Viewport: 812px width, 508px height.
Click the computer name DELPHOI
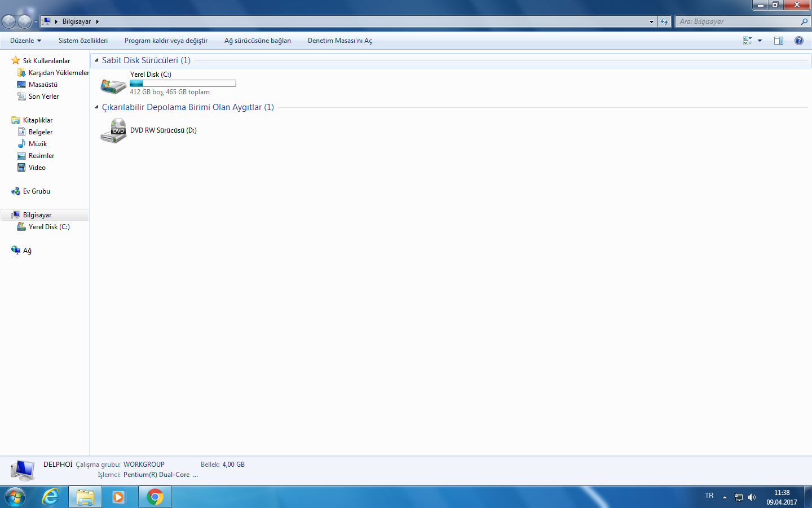pos(58,465)
